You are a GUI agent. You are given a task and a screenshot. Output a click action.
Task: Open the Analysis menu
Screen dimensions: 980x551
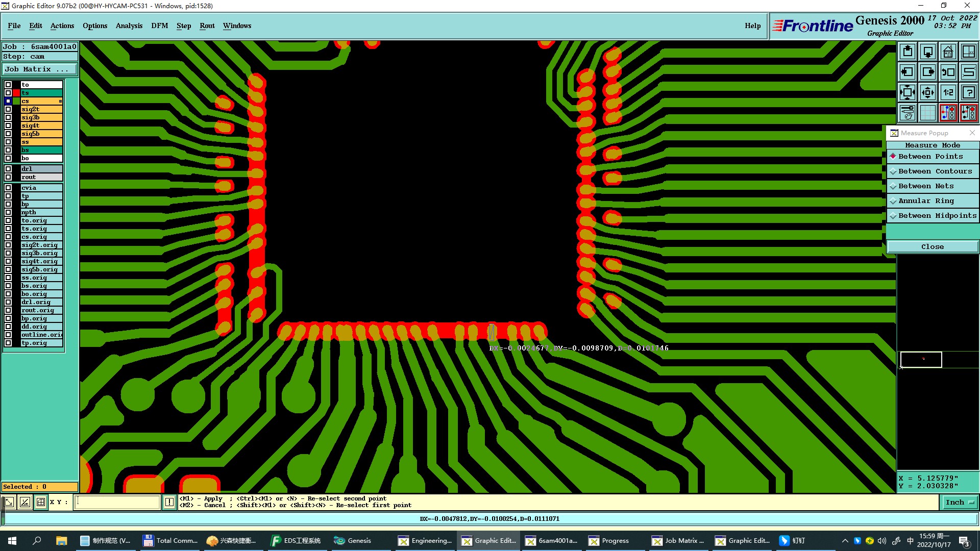click(129, 26)
